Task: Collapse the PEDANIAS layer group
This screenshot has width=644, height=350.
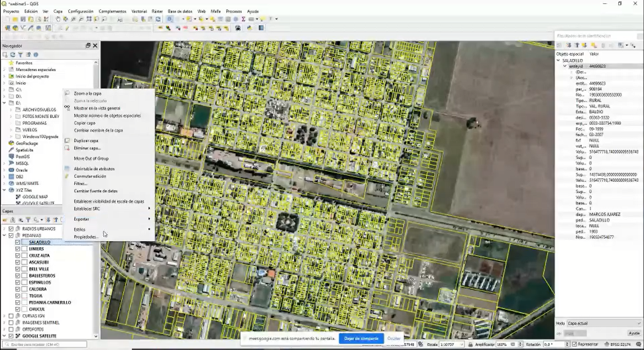Action: coord(5,235)
